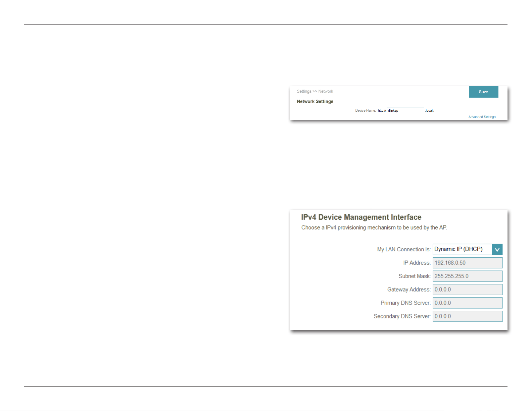
Task: Open the Advanced Settings link
Action: point(483,117)
